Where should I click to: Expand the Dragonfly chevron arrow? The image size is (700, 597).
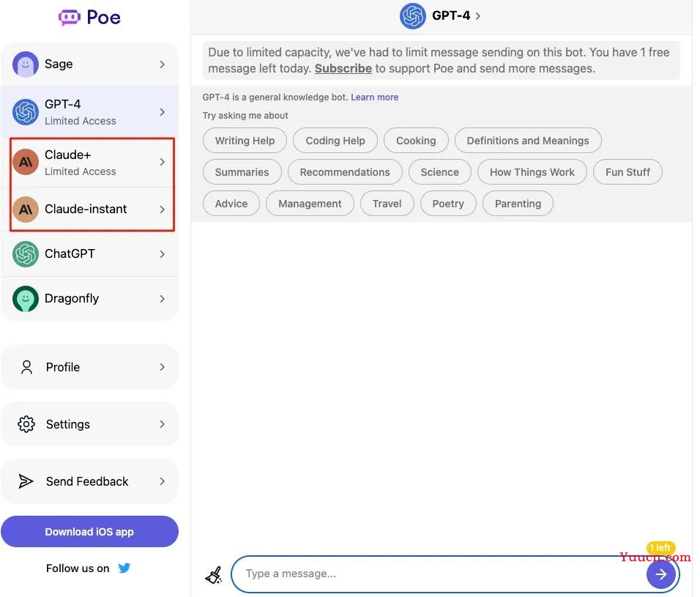click(x=162, y=298)
